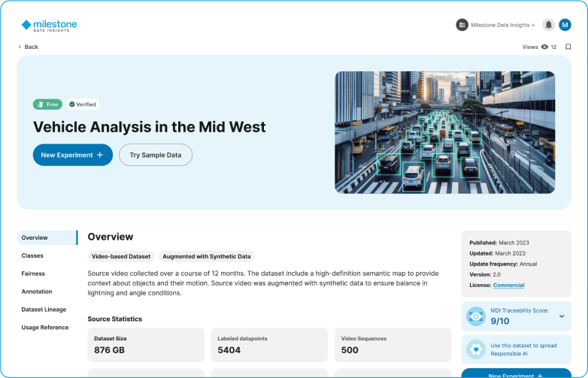Click the views eye icon

(x=544, y=47)
